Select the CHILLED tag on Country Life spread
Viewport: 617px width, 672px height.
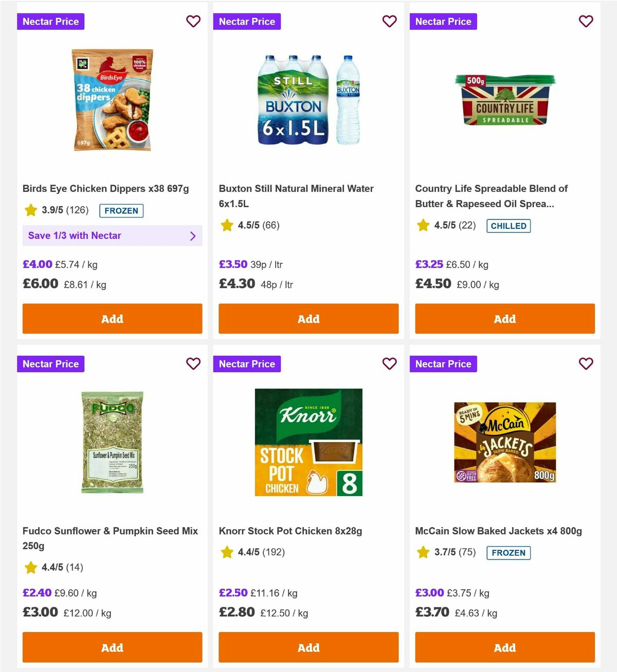point(509,226)
